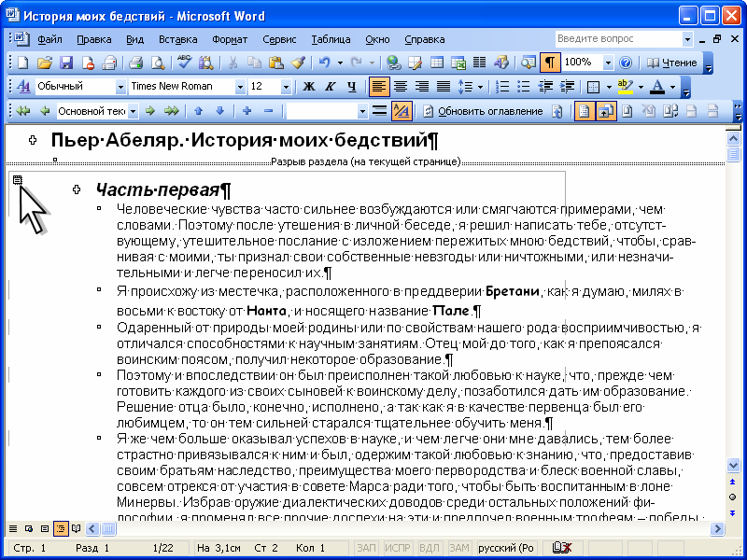Toggle center alignment

(401, 86)
